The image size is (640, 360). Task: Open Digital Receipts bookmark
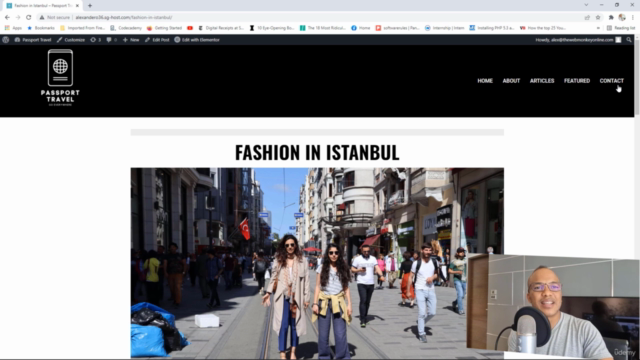point(221,28)
